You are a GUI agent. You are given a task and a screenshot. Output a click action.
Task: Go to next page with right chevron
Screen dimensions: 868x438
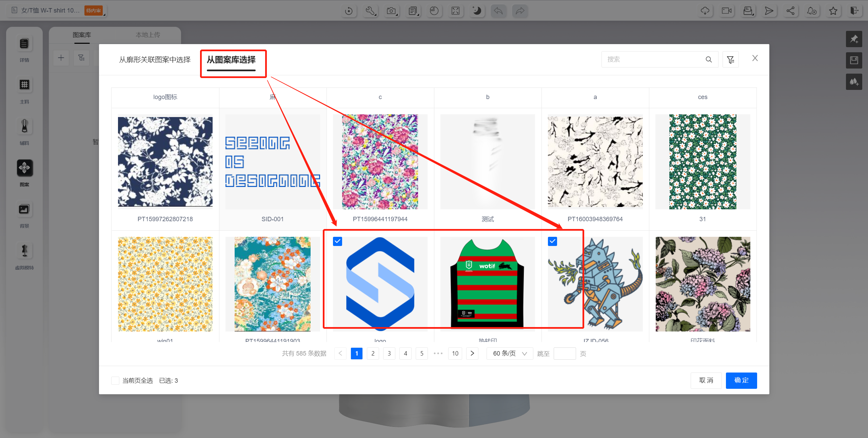tap(472, 354)
